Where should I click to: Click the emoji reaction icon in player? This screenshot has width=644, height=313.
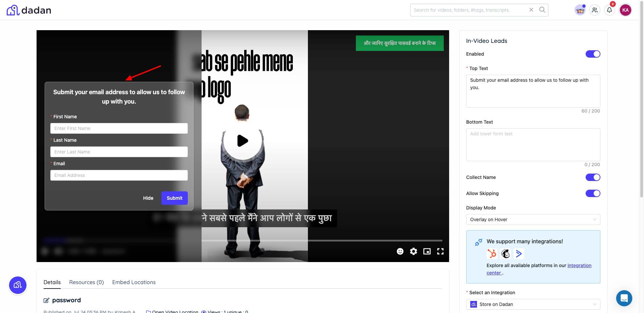tap(400, 251)
